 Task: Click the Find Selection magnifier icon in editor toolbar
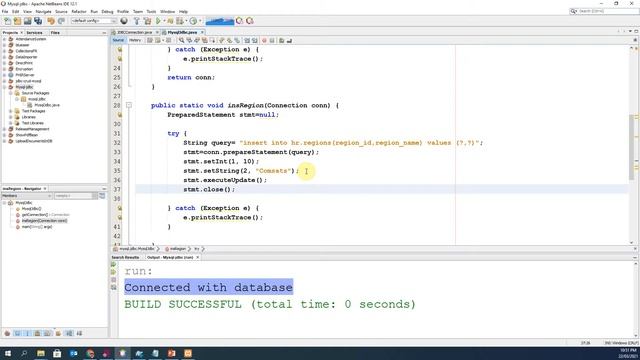181,40
